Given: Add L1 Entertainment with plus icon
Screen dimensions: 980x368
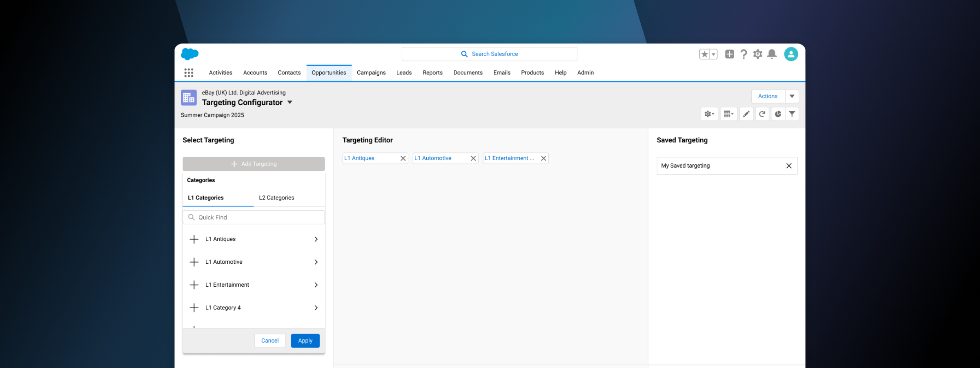Looking at the screenshot, I should tap(194, 285).
